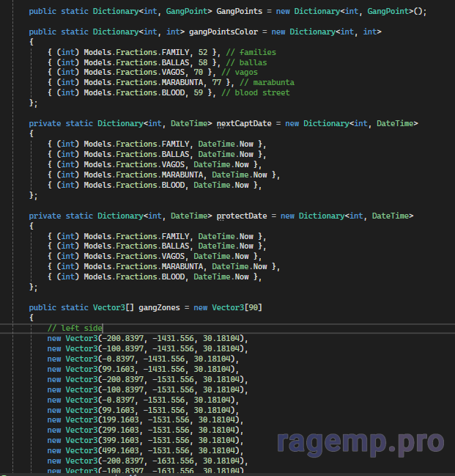Click the '// left side' comment
This screenshot has width=455, height=476.
point(75,328)
